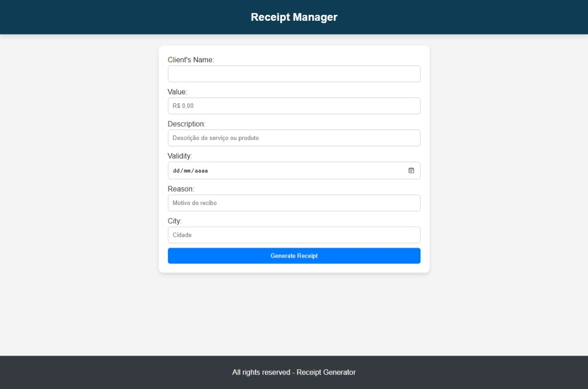Click the Receipt Manager title
This screenshot has width=588, height=389.
click(294, 16)
